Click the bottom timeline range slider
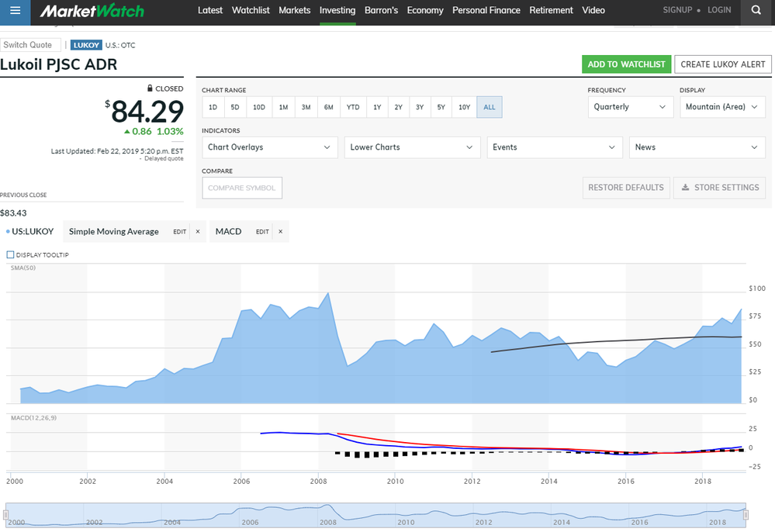This screenshot has width=775, height=532. (387, 513)
